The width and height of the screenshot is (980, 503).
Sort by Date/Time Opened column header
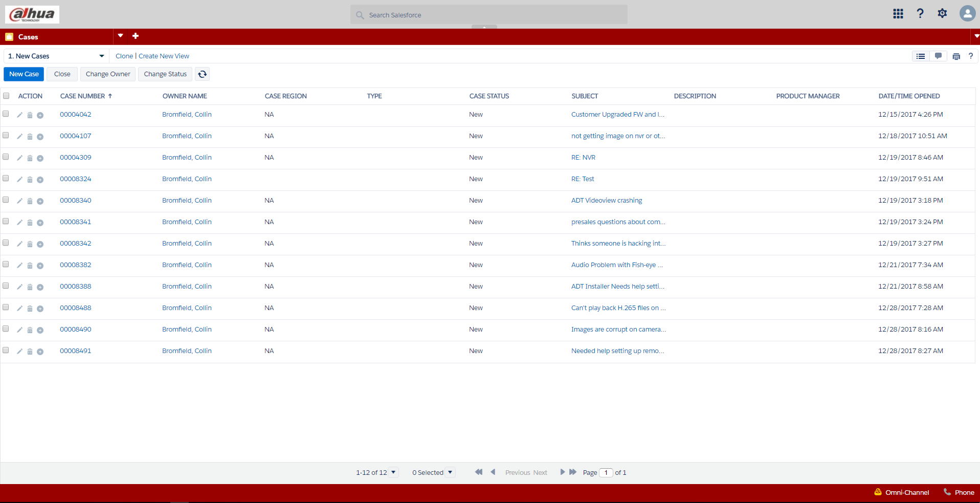tap(909, 96)
